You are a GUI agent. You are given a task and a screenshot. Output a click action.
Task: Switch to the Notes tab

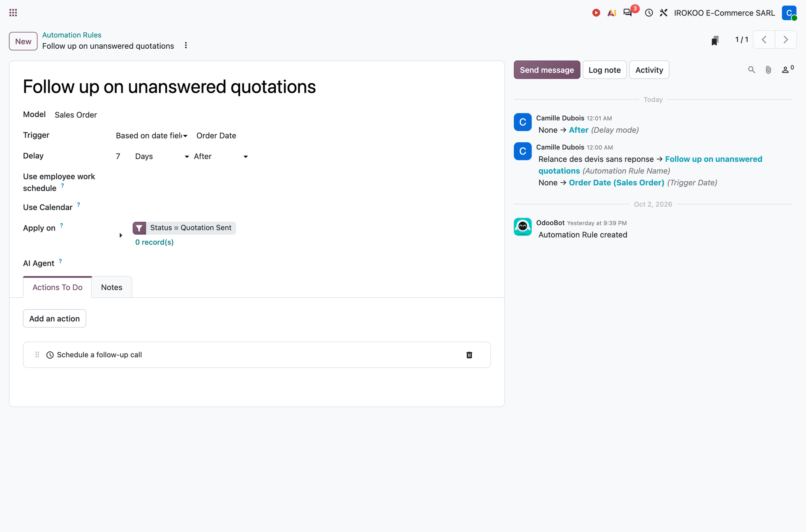click(x=112, y=288)
